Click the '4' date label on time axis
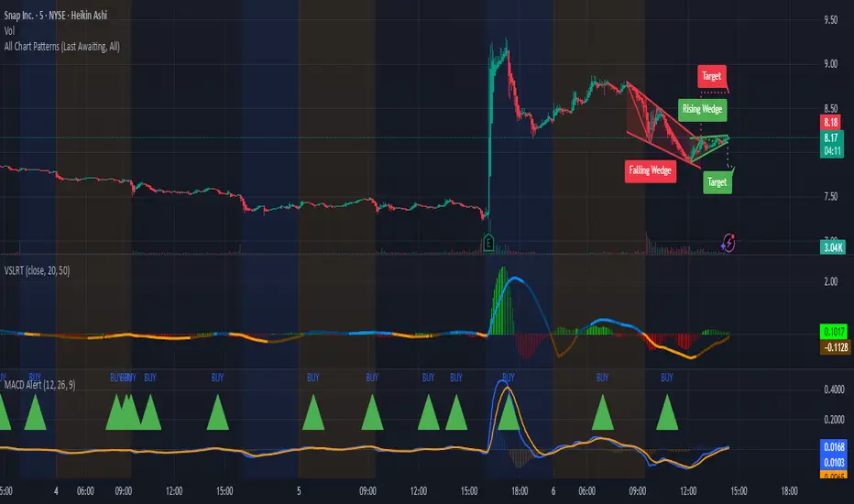Screen dimensions: 854x504 [x=56, y=491]
